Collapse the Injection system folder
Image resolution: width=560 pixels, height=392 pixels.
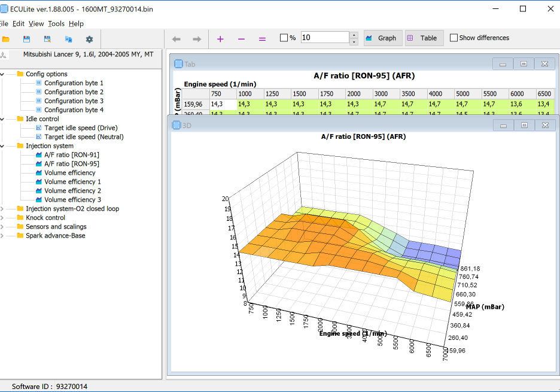[2, 146]
